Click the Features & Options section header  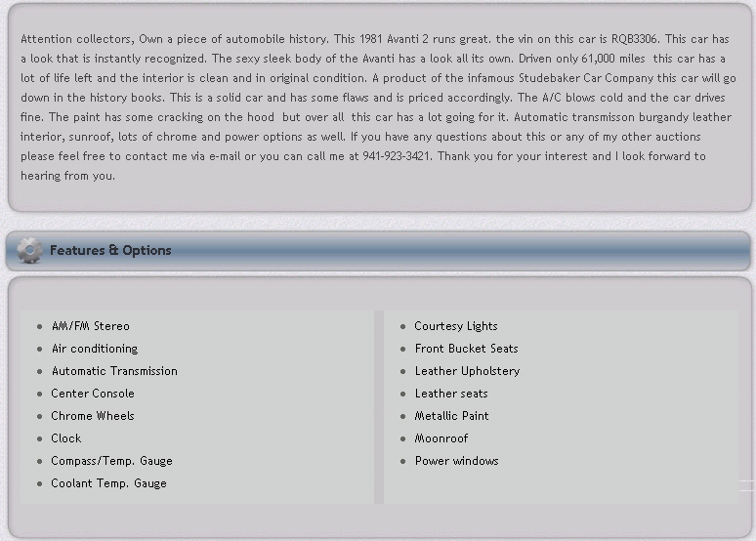[x=110, y=251]
